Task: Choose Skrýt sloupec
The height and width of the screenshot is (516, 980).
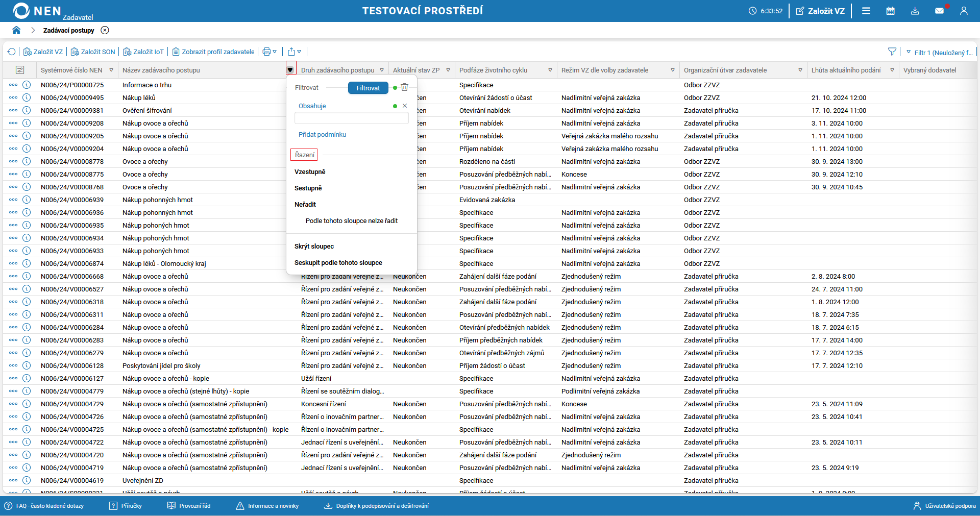Action: (x=314, y=247)
